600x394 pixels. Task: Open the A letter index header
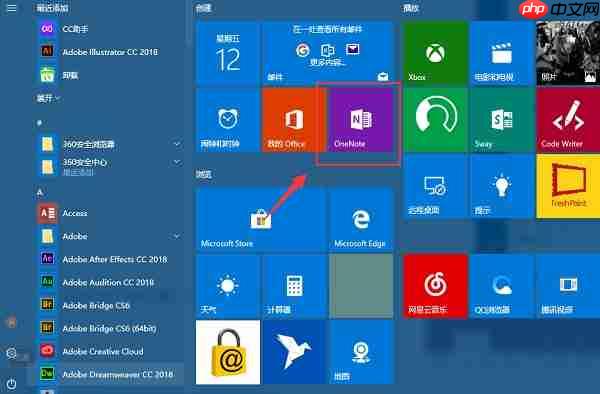click(39, 192)
